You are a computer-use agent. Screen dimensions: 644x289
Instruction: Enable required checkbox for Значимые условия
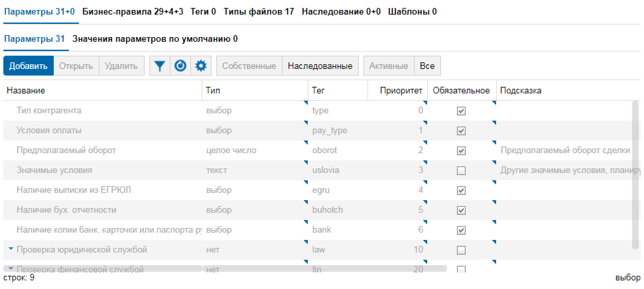461,170
